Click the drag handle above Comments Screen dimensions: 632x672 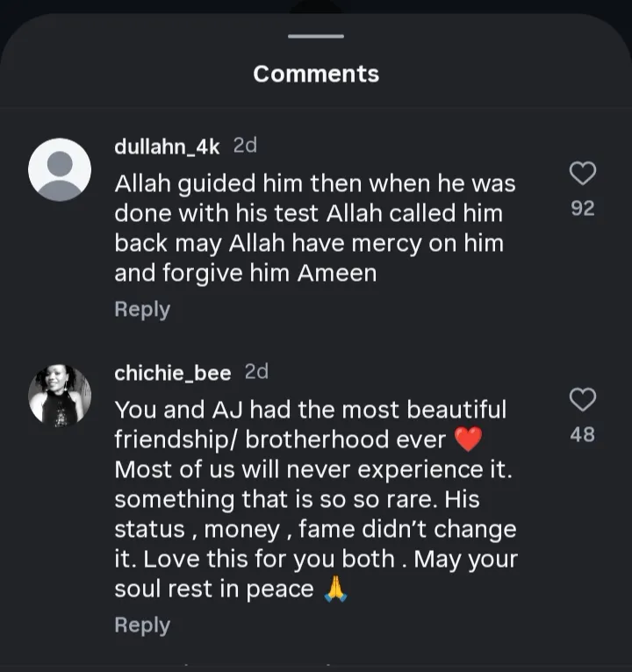(316, 36)
